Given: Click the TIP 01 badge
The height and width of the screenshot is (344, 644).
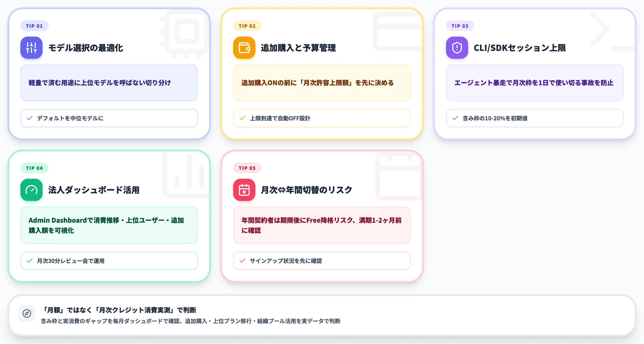Looking at the screenshot, I should coord(34,26).
